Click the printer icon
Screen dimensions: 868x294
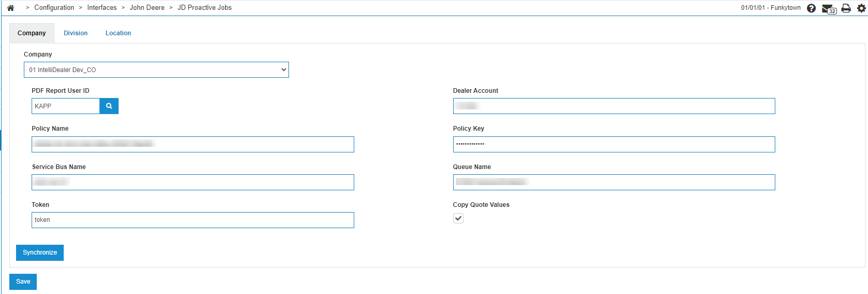tap(846, 8)
